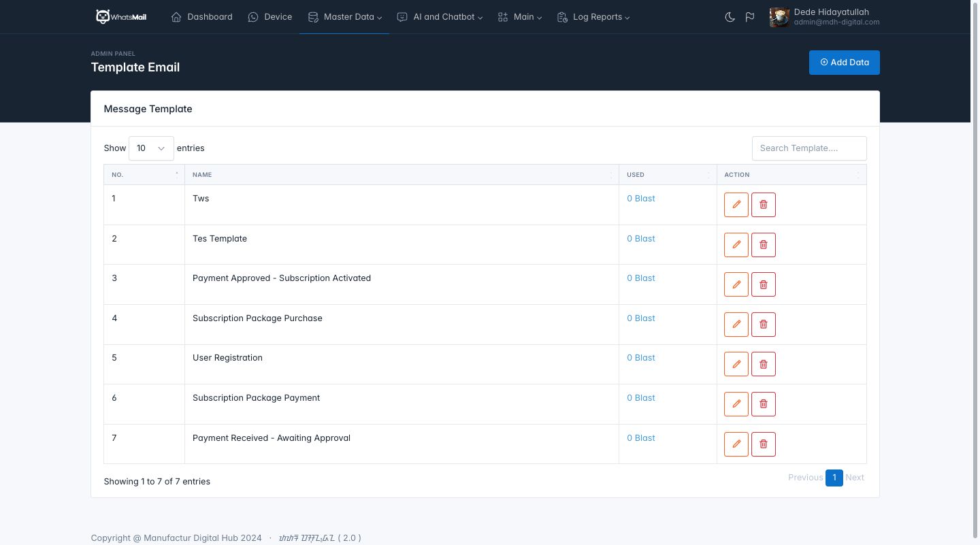
Task: Click trash icon for Subscription Package Purchase
Action: point(763,325)
